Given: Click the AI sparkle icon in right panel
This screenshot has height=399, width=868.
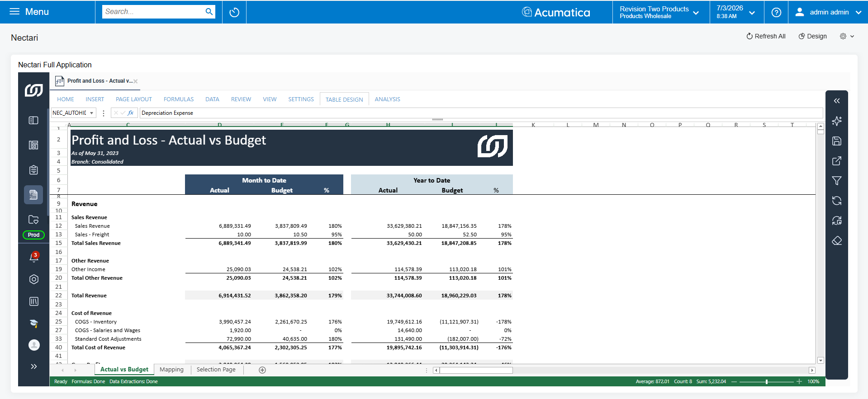Looking at the screenshot, I should (837, 121).
